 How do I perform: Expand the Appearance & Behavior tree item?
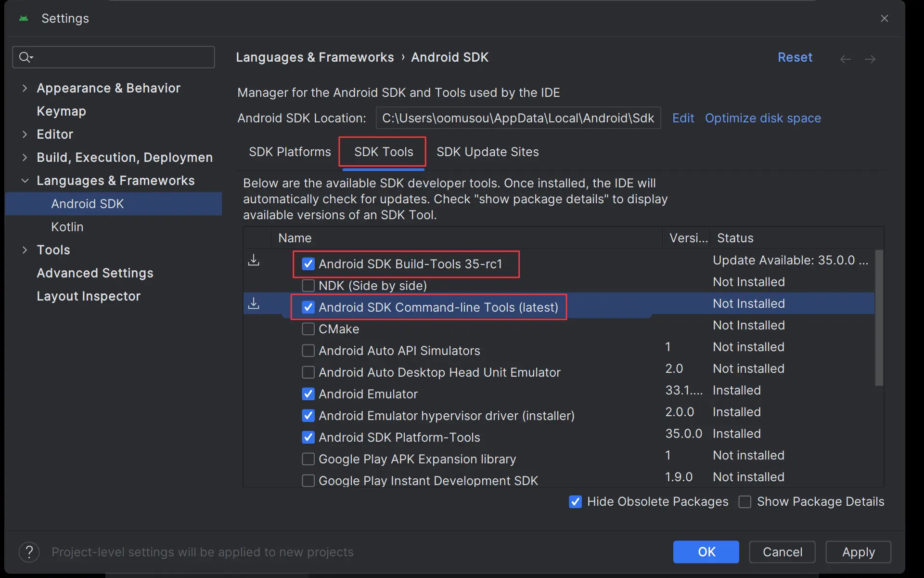[x=25, y=87]
